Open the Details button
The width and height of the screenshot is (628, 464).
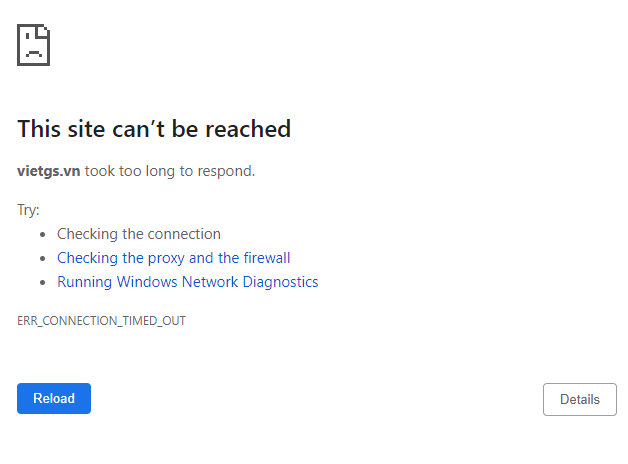(579, 399)
